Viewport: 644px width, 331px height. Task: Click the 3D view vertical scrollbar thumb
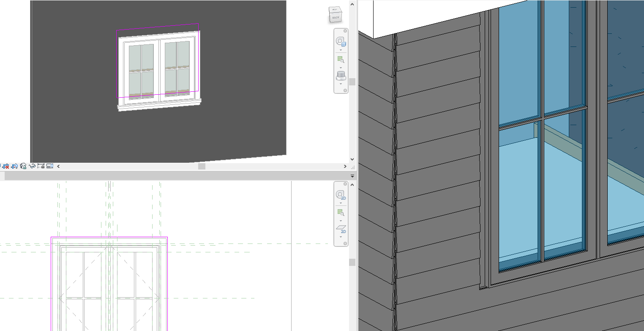pos(352,82)
